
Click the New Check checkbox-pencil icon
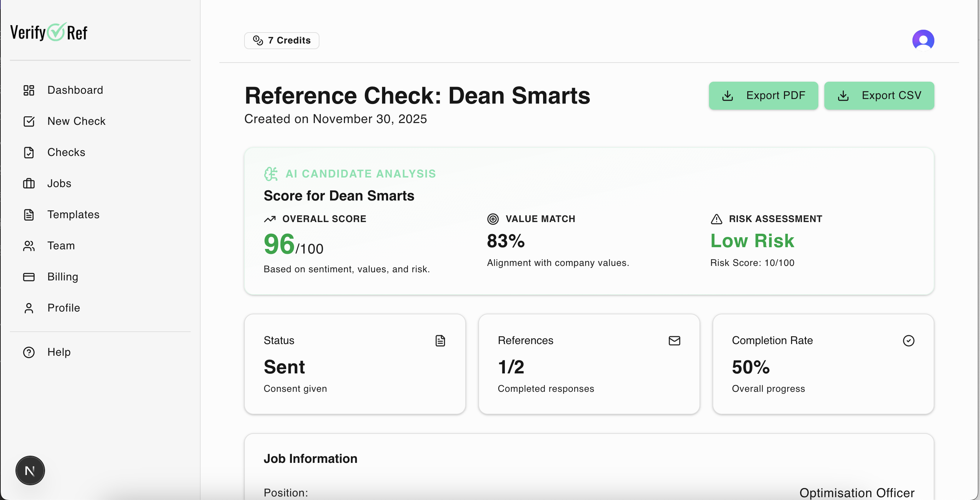tap(29, 121)
